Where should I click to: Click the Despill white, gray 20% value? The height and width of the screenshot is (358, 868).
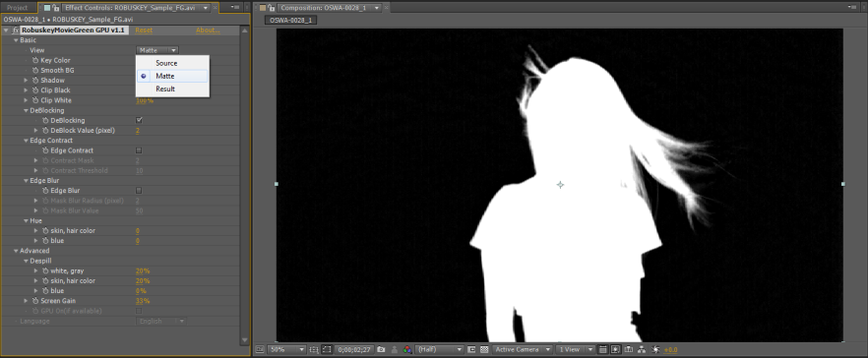tap(143, 270)
